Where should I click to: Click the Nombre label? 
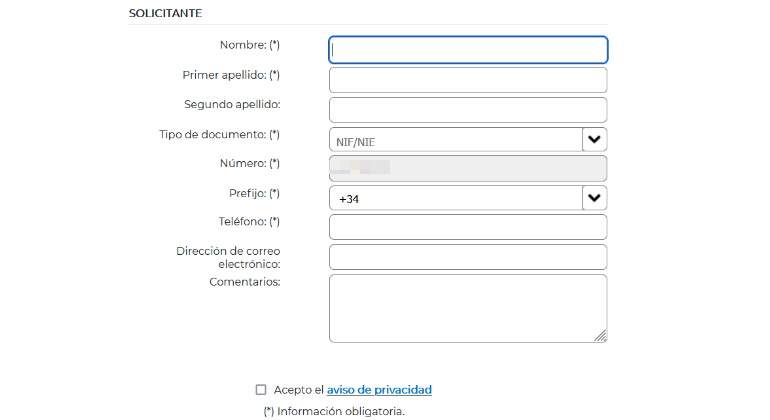tap(249, 45)
